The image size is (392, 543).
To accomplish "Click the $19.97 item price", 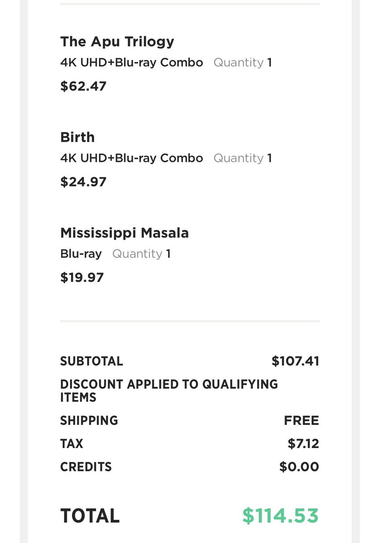I will (82, 277).
